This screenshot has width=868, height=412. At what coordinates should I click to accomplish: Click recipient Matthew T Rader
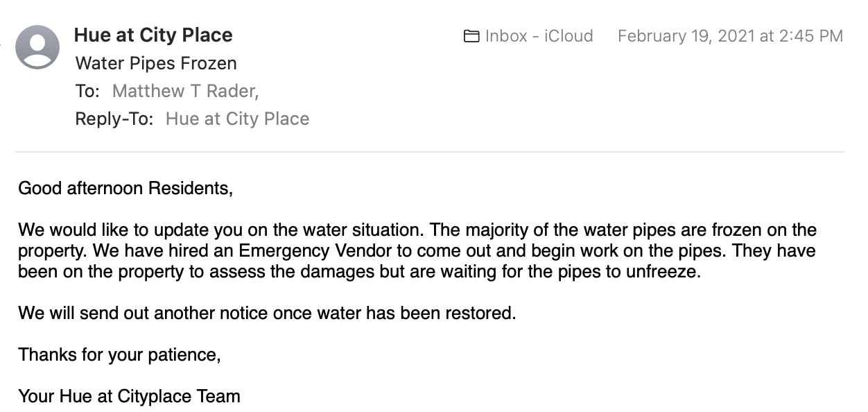(x=185, y=91)
